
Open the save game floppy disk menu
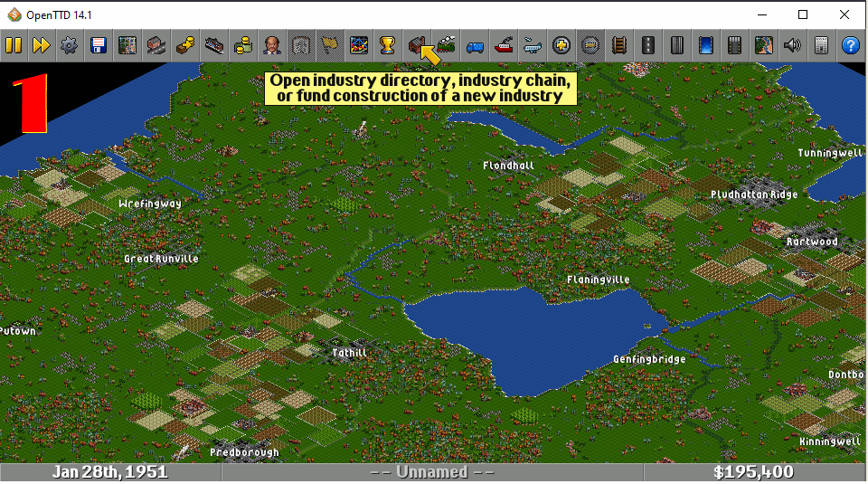(99, 45)
